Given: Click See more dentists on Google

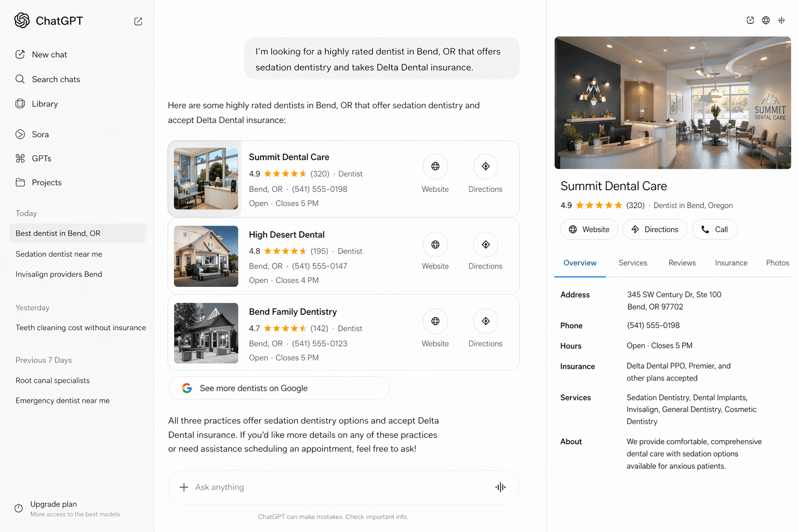Looking at the screenshot, I should pos(279,388).
